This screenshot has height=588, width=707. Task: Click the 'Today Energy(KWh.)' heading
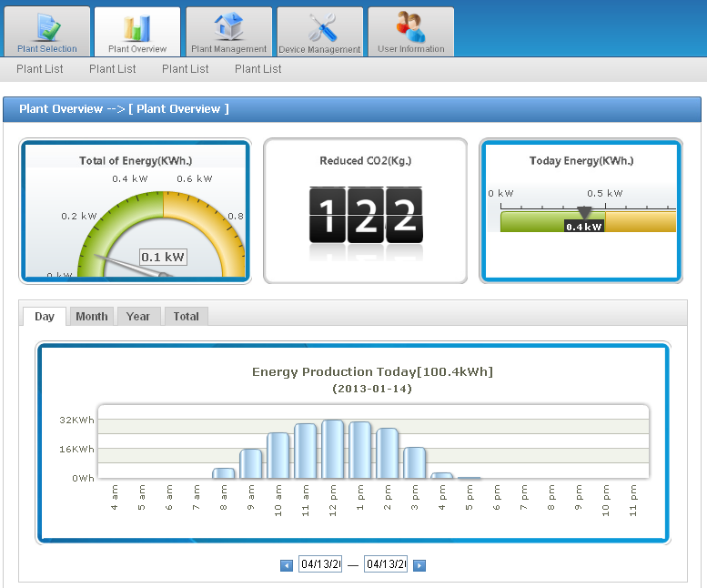pyautogui.click(x=581, y=160)
